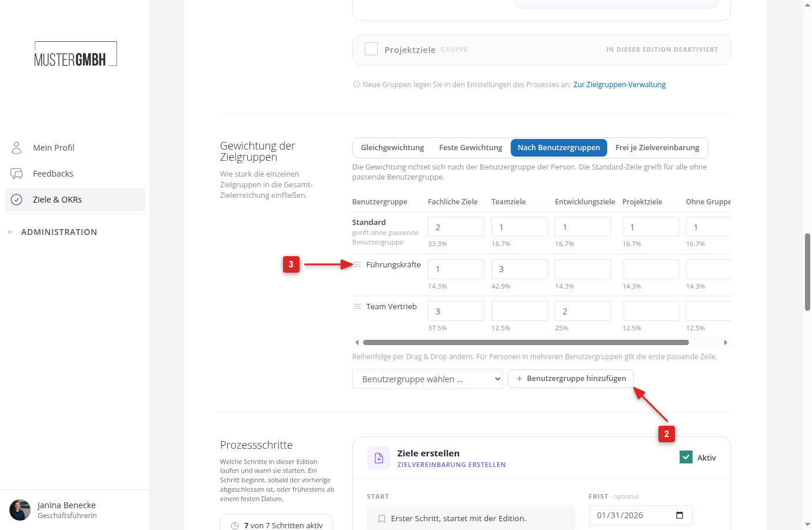Open Mein Profil in the sidebar

coord(75,148)
